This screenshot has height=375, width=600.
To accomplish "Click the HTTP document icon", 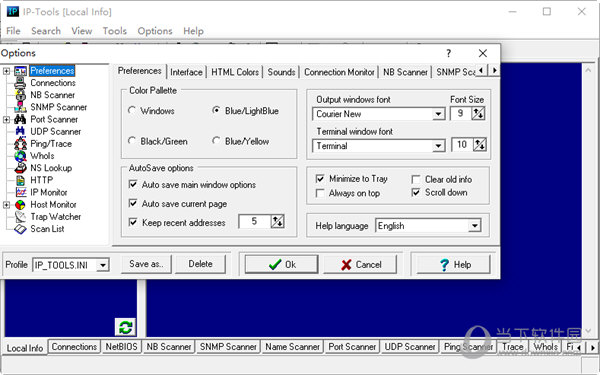I will (x=20, y=180).
